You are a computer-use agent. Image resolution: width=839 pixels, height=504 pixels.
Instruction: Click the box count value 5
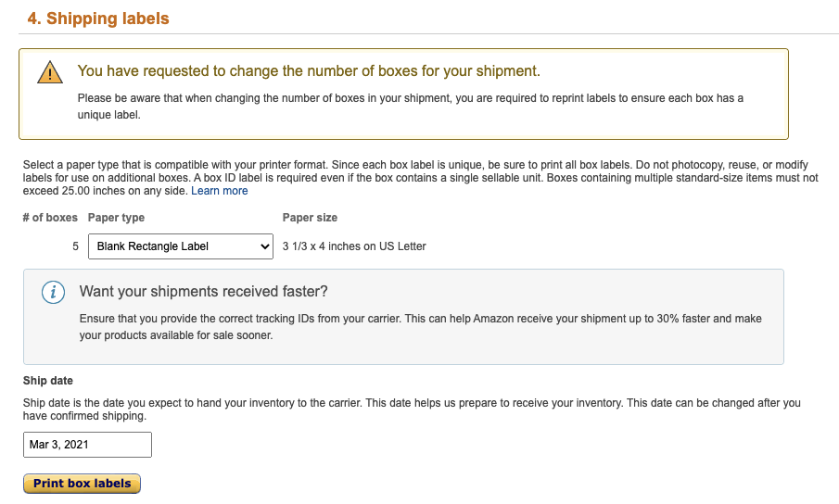click(x=75, y=246)
